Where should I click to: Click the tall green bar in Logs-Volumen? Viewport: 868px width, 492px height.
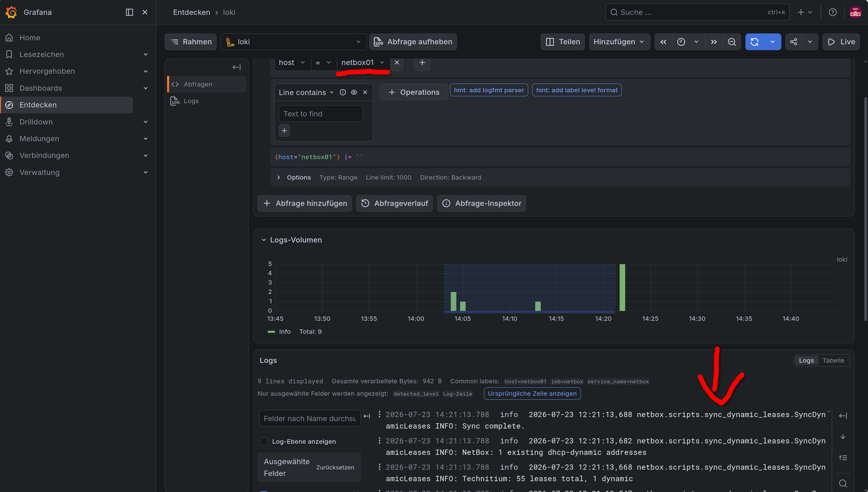tap(622, 287)
